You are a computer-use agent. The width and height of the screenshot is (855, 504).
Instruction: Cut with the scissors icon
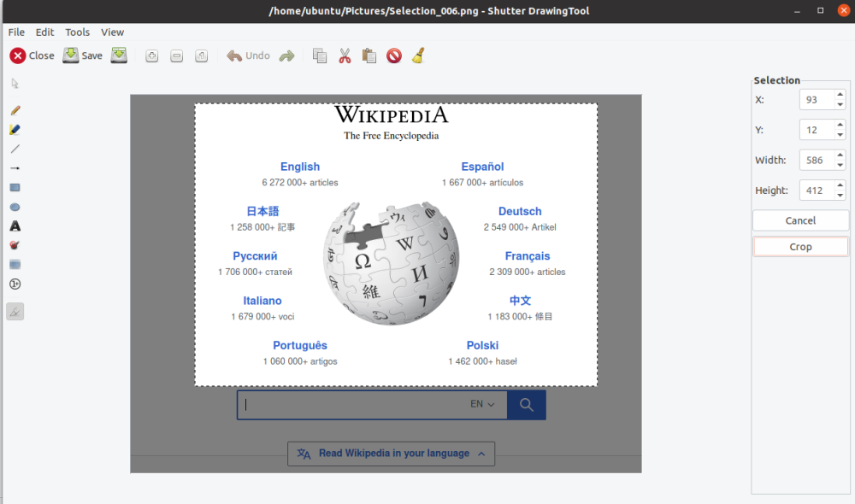pyautogui.click(x=345, y=56)
